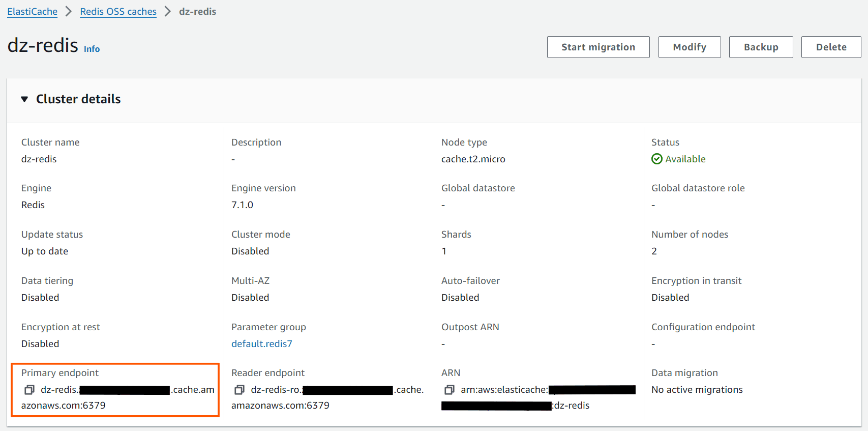Viewport: 868px width, 431px height.
Task: Go to Redis OSS caches breadcrumb
Action: coord(118,11)
